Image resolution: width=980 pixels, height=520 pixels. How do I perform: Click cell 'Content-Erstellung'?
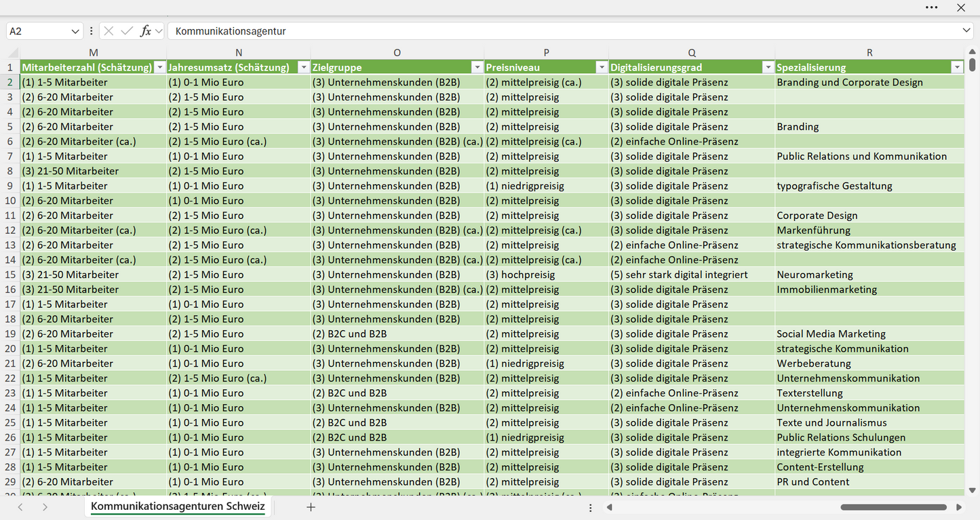[x=869, y=467]
